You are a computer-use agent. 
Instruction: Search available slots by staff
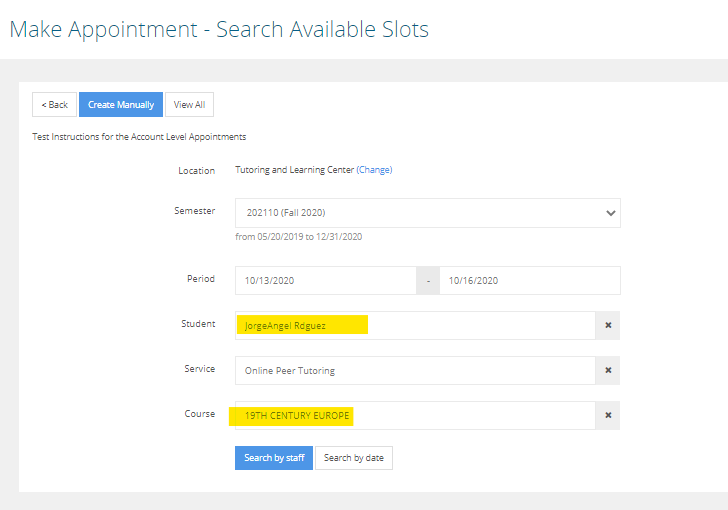click(274, 458)
